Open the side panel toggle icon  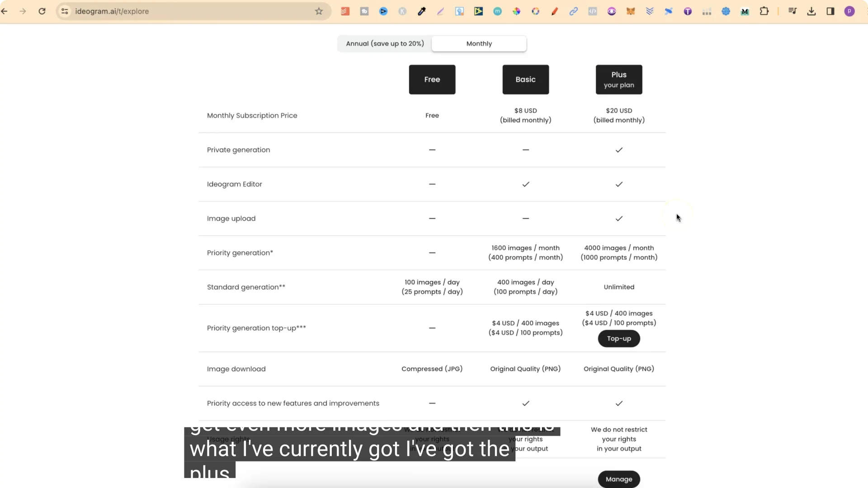[x=831, y=11]
